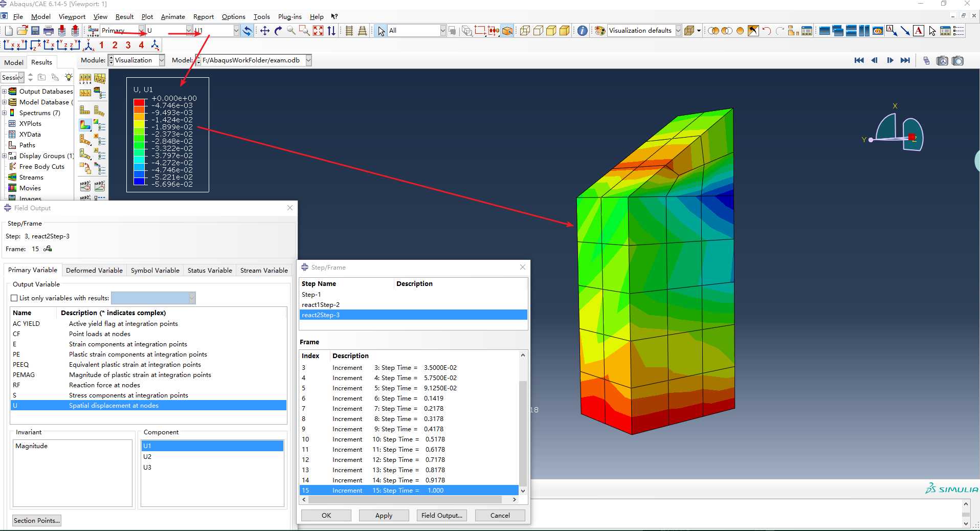
Task: Click the Open file folder icon
Action: (22, 31)
